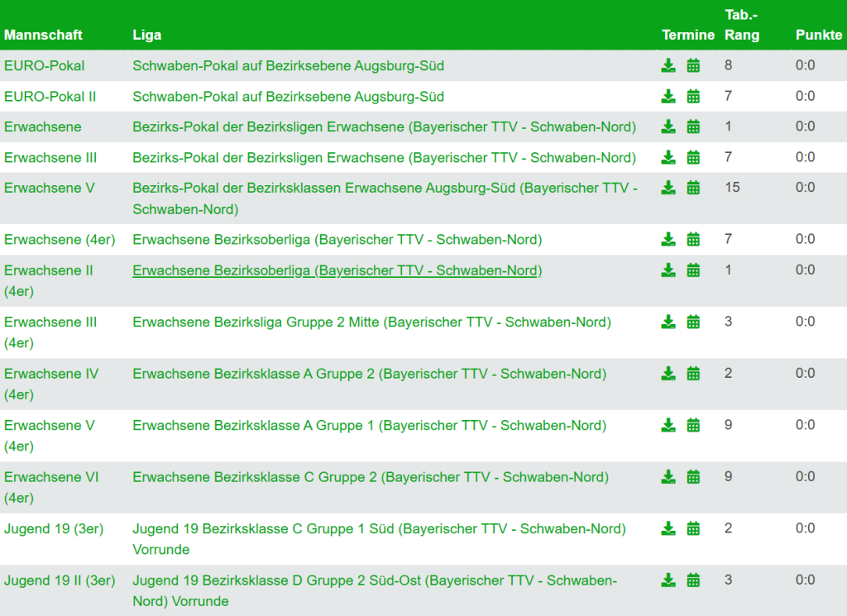Open Bezirksklasse C Gruppe 2 league
This screenshot has width=847, height=616.
371,477
